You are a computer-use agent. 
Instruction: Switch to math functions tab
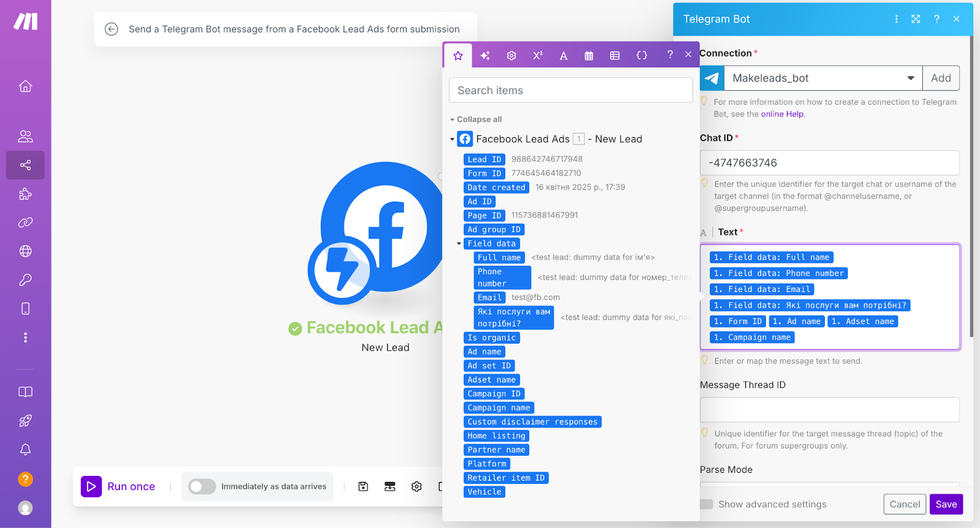538,56
